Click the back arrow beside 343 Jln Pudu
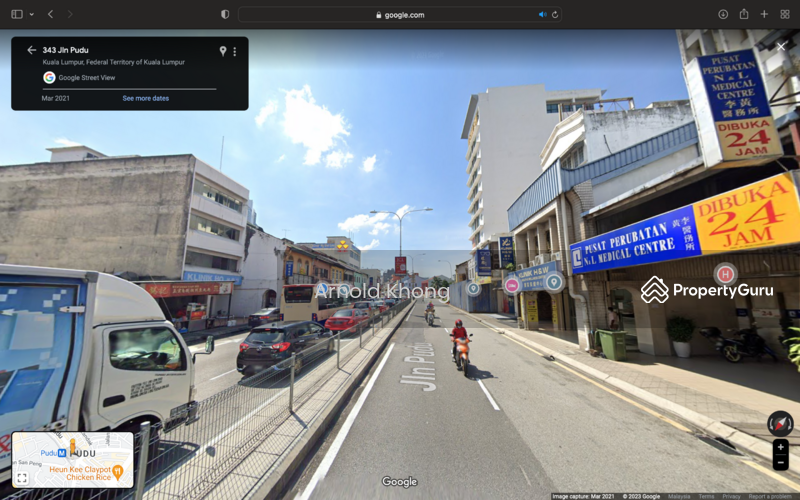Screen dimensions: 800x500 [31, 50]
